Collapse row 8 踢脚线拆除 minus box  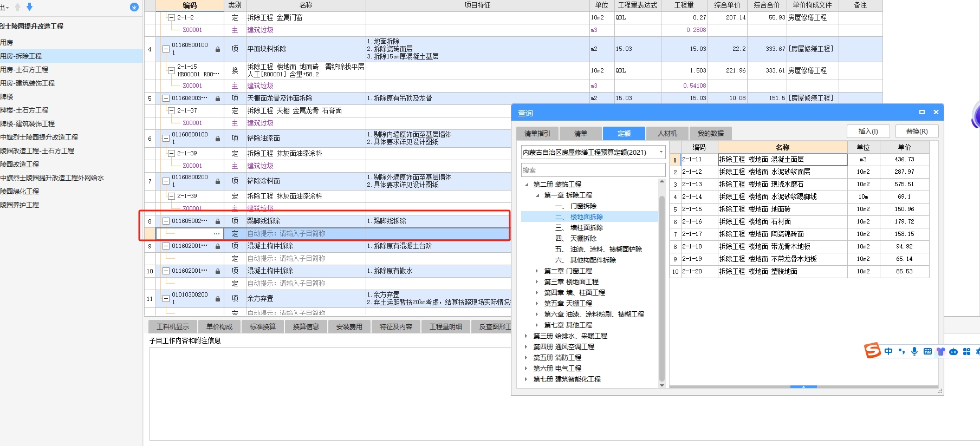(166, 221)
